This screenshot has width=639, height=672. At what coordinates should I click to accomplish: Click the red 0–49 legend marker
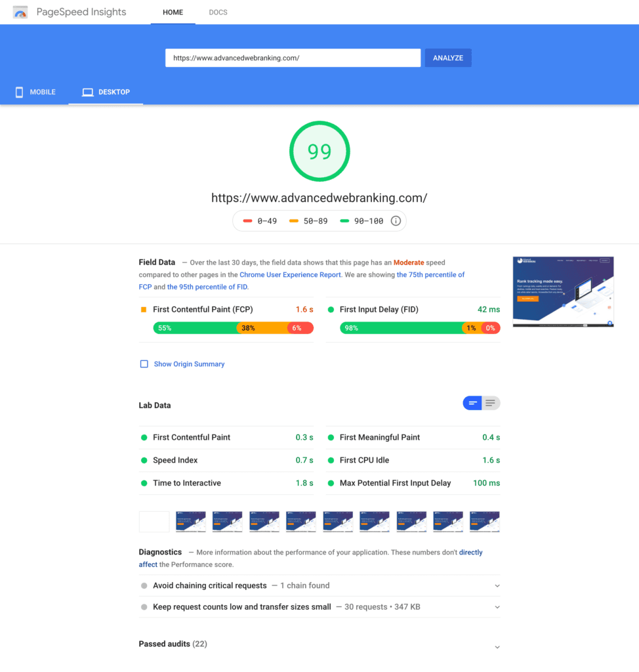pyautogui.click(x=247, y=220)
